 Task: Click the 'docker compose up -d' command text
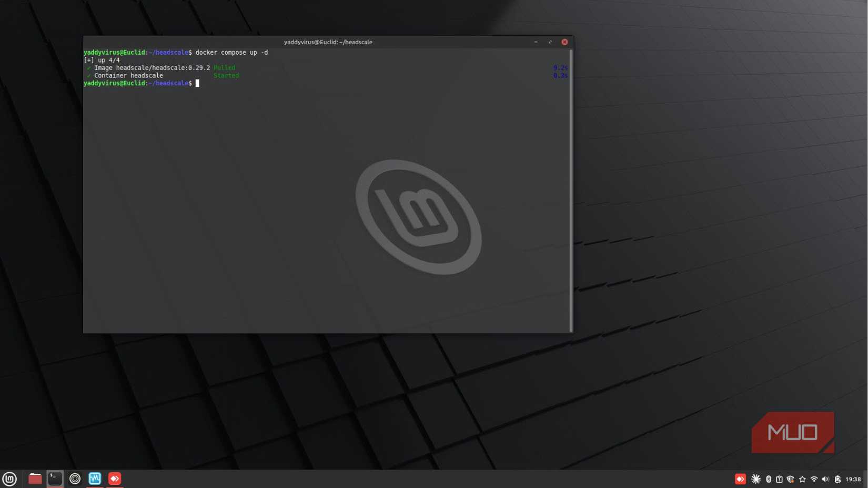[x=231, y=52]
